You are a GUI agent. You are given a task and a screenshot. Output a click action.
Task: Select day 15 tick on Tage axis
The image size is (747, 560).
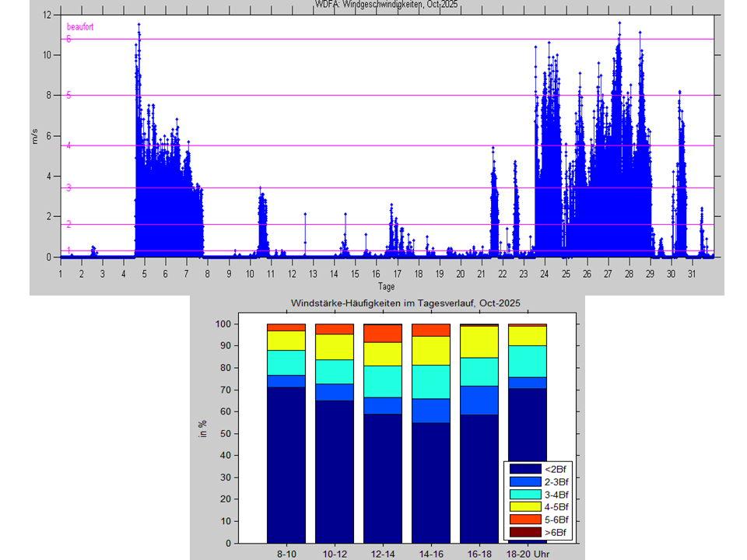(x=355, y=274)
